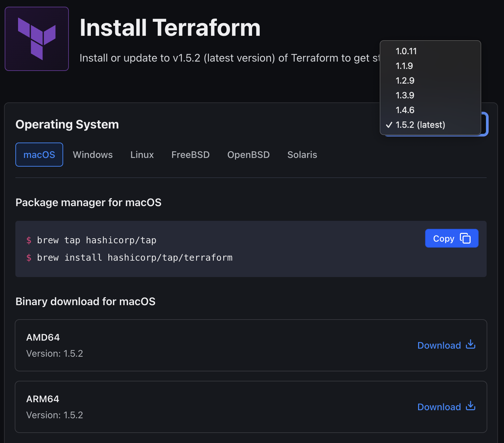Viewport: 504px width, 443px height.
Task: Click download icon in the AMD64 row
Action: tap(471, 344)
